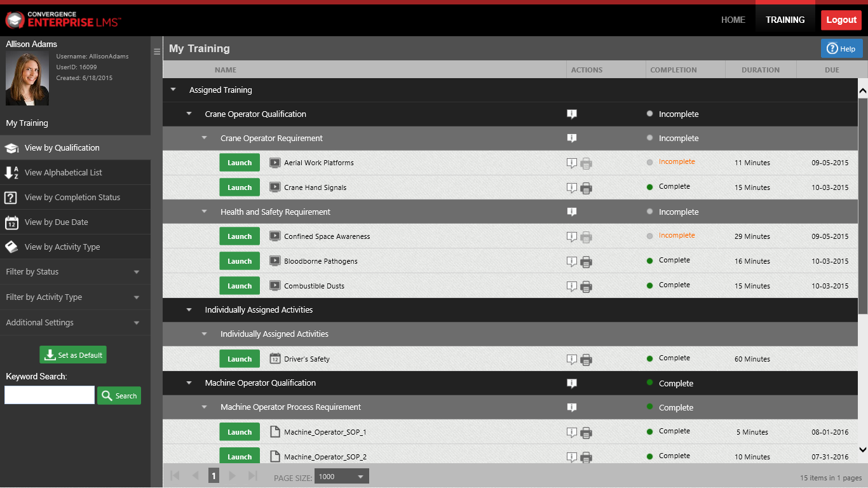Print certificate for Bloodborne Pathogens
This screenshot has height=488, width=868.
coord(587,262)
